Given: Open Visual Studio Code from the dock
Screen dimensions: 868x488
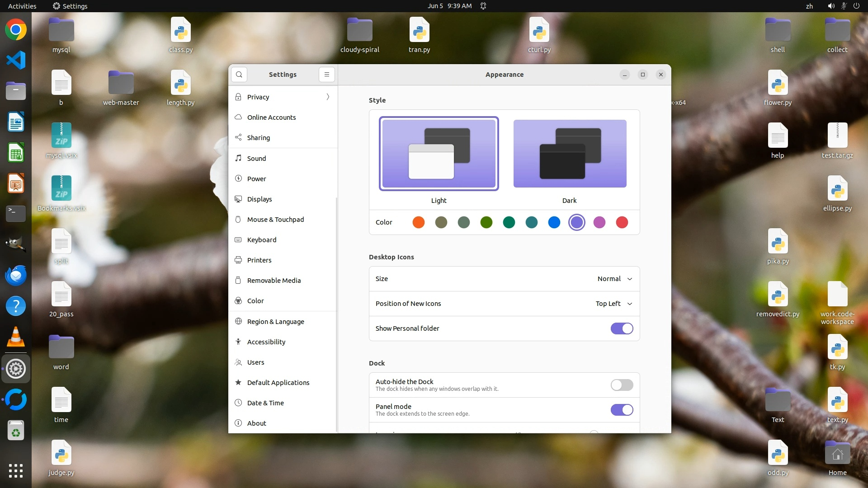Looking at the screenshot, I should (x=16, y=60).
